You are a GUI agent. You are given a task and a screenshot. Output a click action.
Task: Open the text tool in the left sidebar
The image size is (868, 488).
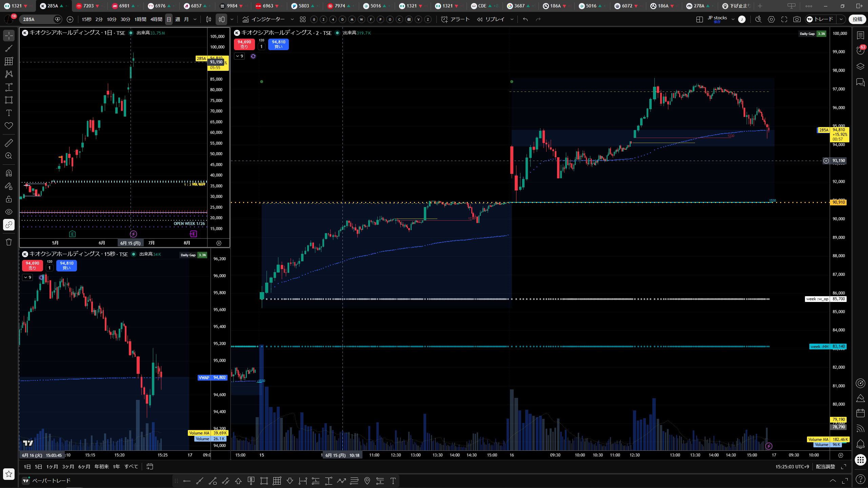[9, 113]
